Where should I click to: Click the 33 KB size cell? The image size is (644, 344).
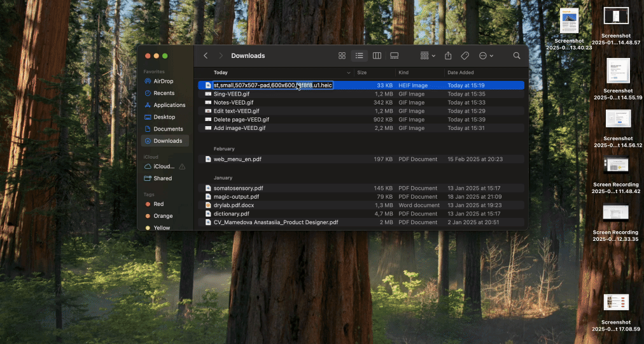[385, 85]
